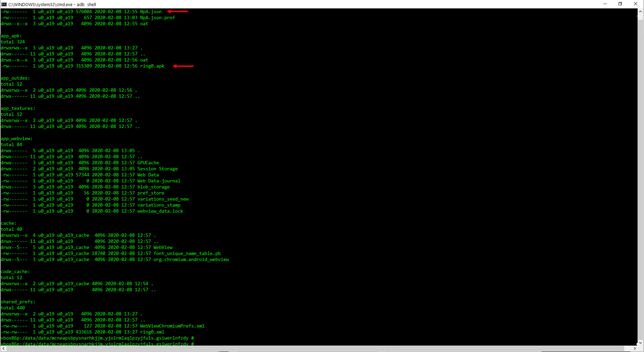This screenshot has width=644, height=352.
Task: Click the webview_data.lock file entry
Action: 160,211
